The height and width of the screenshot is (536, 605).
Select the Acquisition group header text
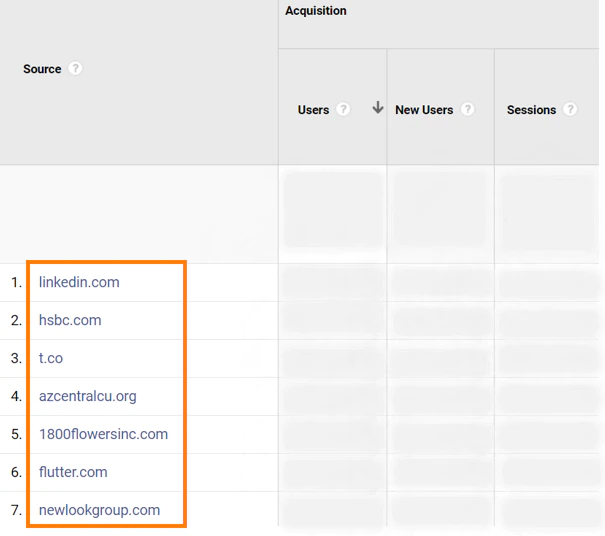coord(316,11)
